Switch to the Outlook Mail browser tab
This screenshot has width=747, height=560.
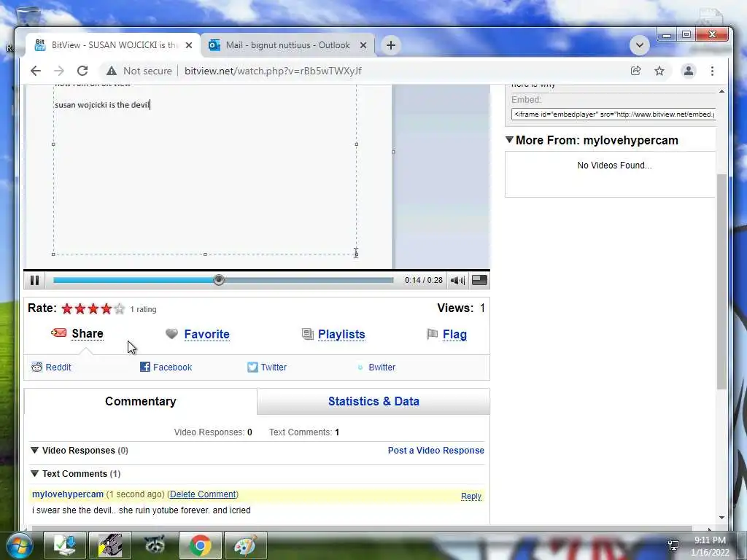(287, 45)
